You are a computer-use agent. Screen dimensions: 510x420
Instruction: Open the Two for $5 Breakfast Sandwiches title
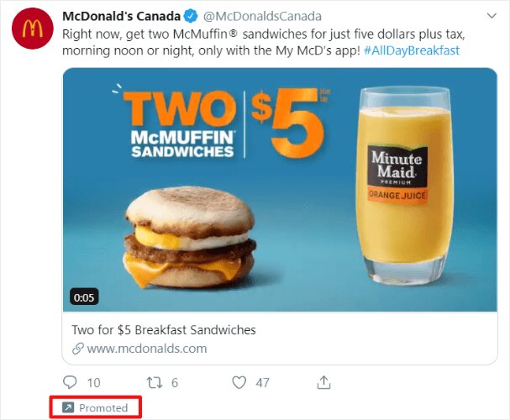164,329
